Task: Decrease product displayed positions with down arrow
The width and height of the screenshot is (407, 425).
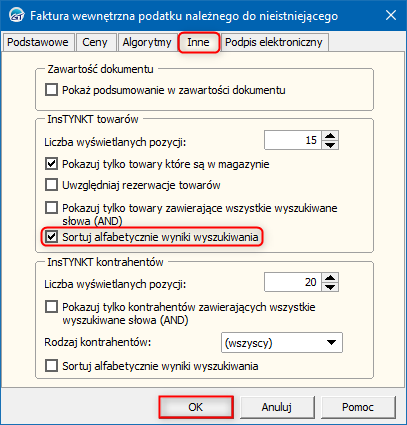Action: click(x=330, y=145)
